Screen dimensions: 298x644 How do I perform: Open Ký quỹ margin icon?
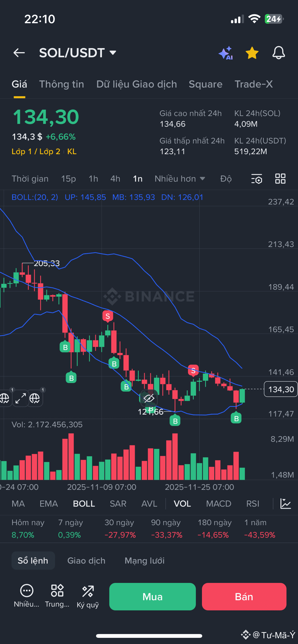click(88, 596)
